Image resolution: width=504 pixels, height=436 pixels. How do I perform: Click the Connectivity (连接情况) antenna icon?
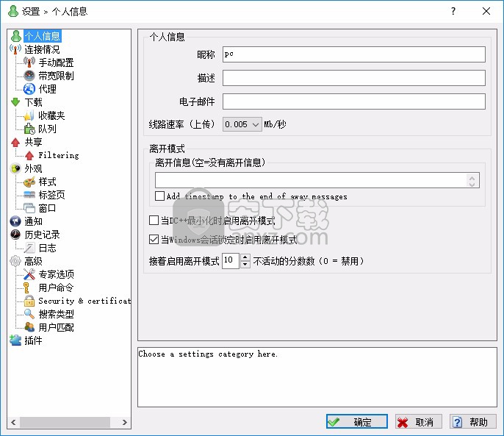15,49
